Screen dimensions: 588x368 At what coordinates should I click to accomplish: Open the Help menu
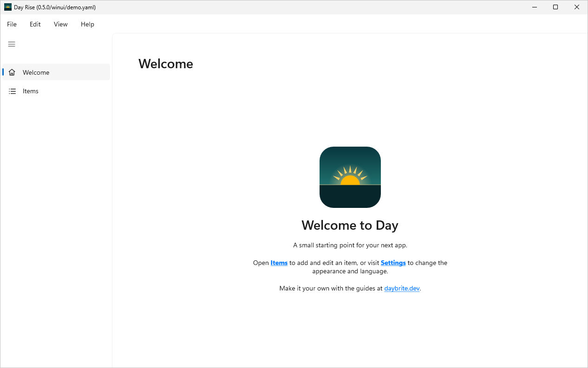87,24
